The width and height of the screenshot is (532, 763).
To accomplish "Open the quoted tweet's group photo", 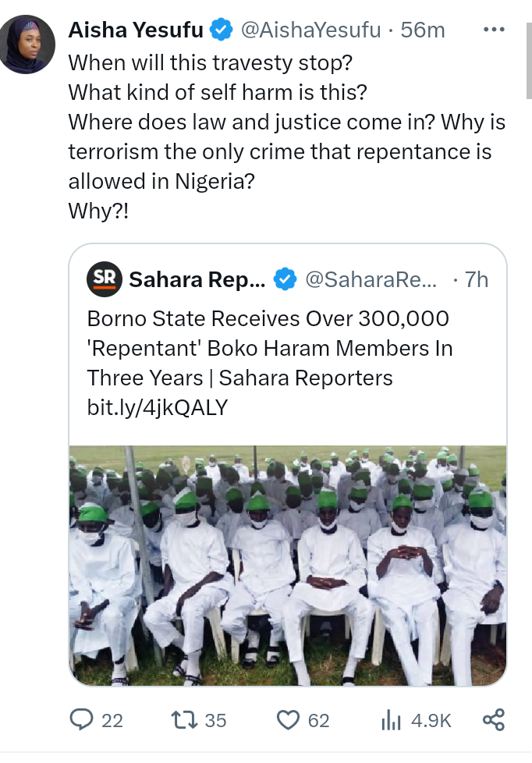I will click(287, 565).
